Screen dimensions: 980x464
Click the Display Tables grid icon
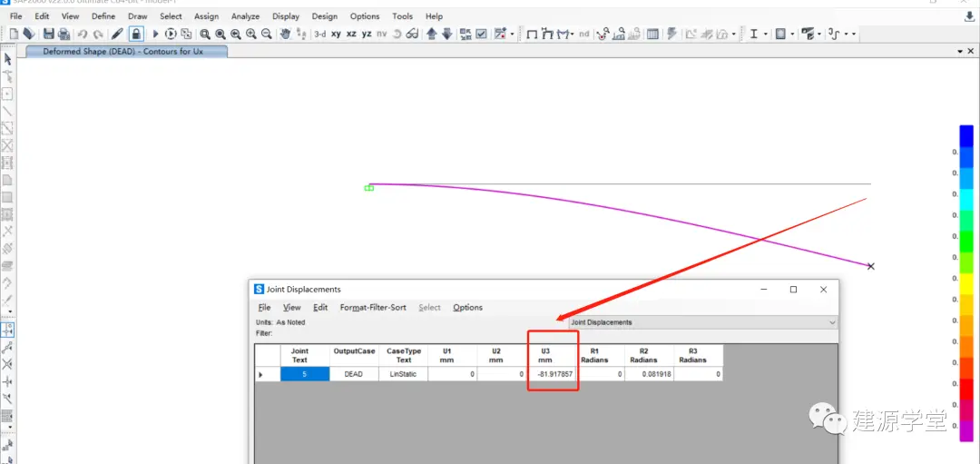tap(652, 35)
